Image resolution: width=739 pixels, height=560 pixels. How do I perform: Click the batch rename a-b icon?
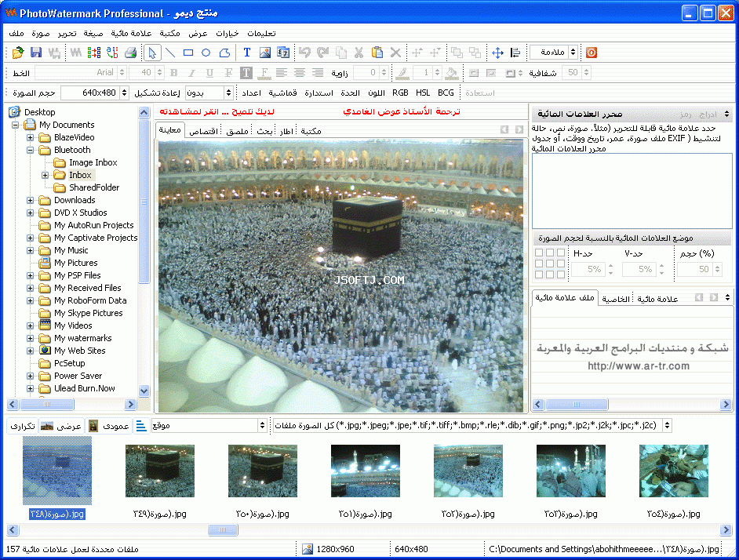[112, 53]
